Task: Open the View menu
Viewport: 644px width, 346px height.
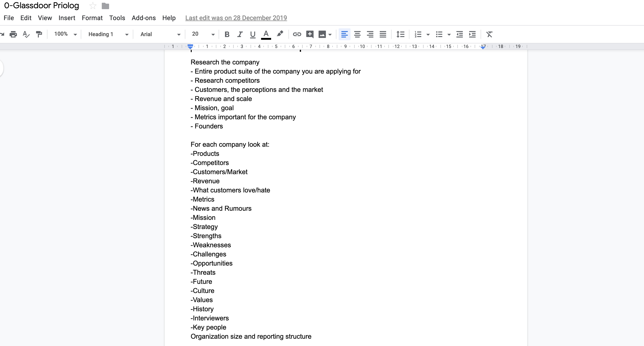Action: click(x=45, y=18)
